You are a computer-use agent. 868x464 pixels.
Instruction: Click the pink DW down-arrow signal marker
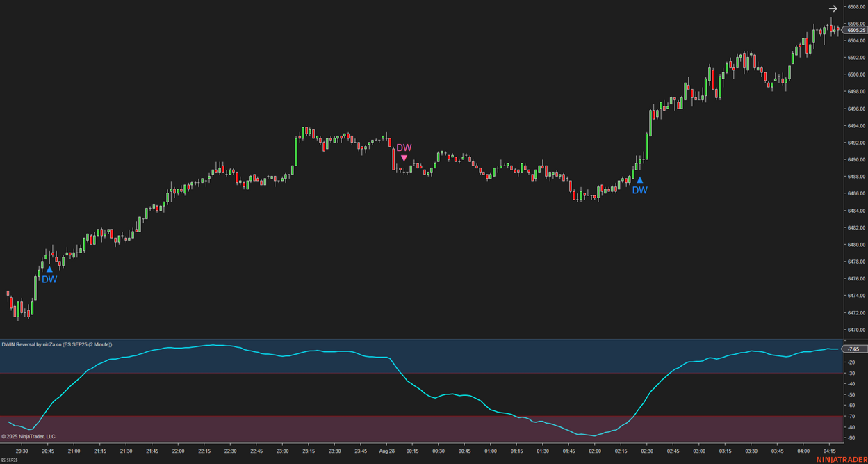(404, 159)
